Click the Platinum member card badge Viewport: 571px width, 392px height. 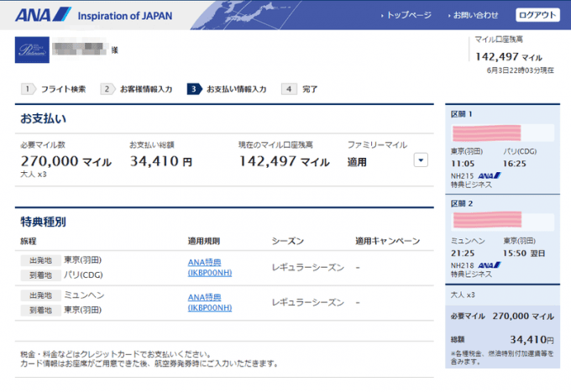pyautogui.click(x=32, y=50)
